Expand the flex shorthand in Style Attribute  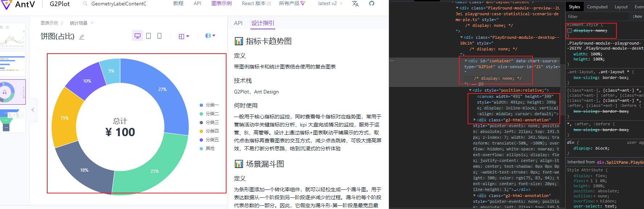pyautogui.click(x=588, y=181)
